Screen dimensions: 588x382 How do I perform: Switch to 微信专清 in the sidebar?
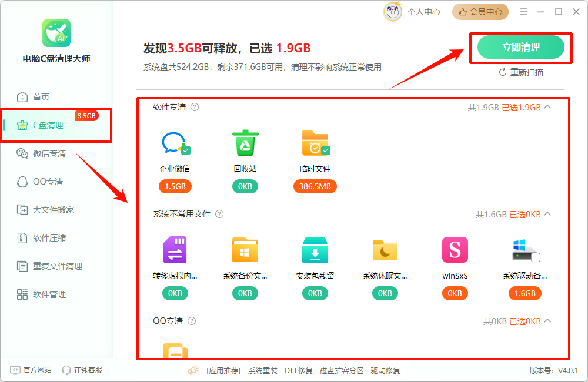pos(43,153)
